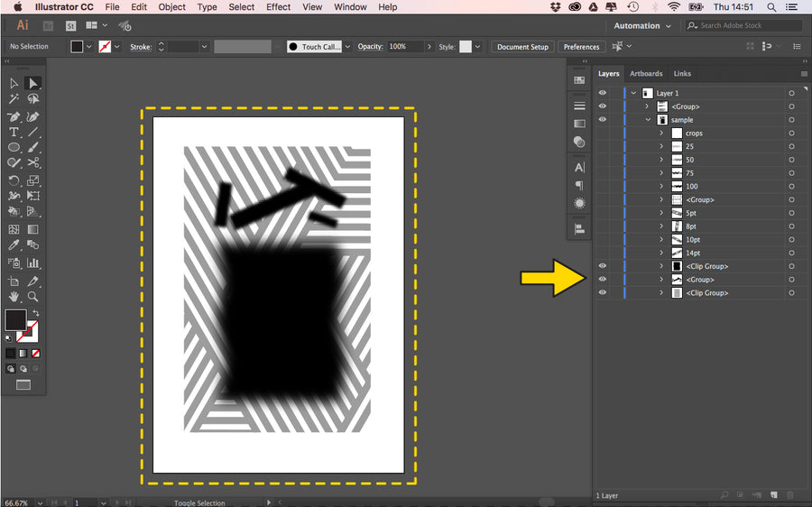Select the Hand tool
This screenshot has height=507, width=812.
[x=14, y=296]
